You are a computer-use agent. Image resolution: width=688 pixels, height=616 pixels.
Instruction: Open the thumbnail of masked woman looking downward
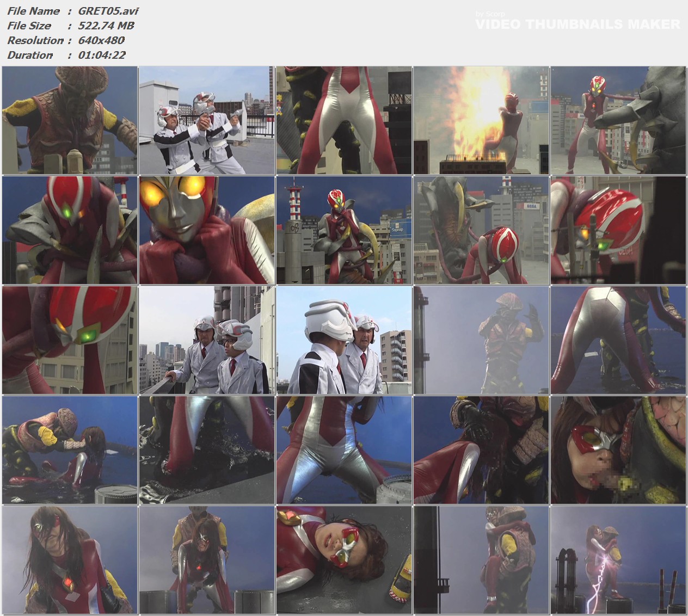pyautogui.click(x=70, y=559)
